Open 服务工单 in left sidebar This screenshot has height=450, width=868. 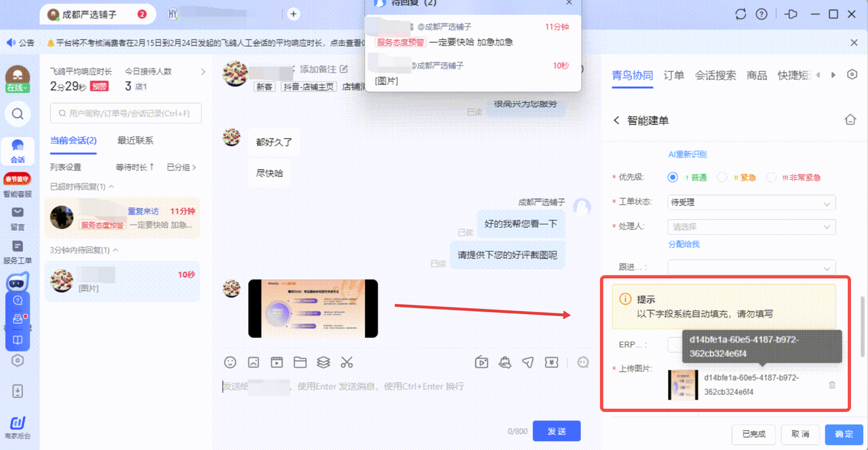[18, 252]
